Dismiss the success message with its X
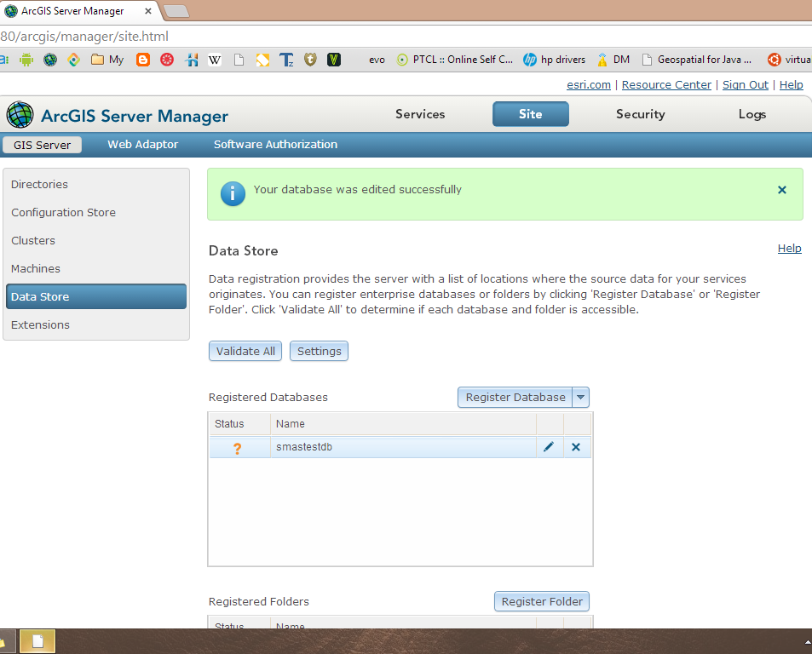812x654 pixels. [781, 190]
